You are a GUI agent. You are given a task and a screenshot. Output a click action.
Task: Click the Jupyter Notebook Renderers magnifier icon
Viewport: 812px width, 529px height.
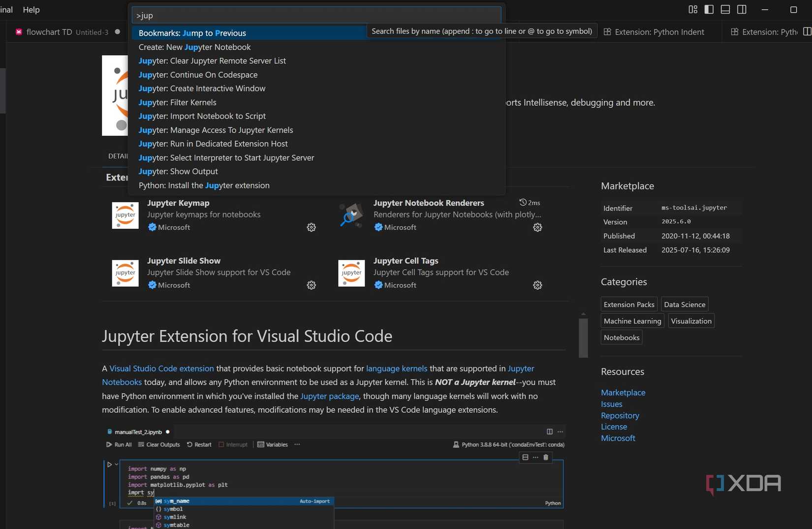click(x=350, y=215)
